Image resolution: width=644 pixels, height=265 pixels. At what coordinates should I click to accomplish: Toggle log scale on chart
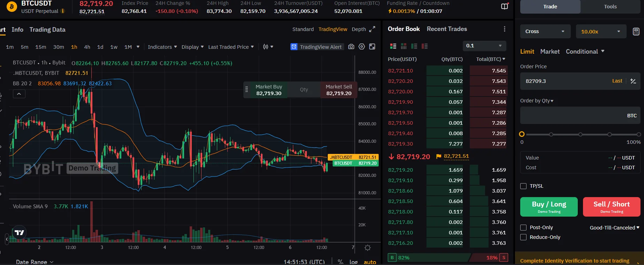coord(354,262)
